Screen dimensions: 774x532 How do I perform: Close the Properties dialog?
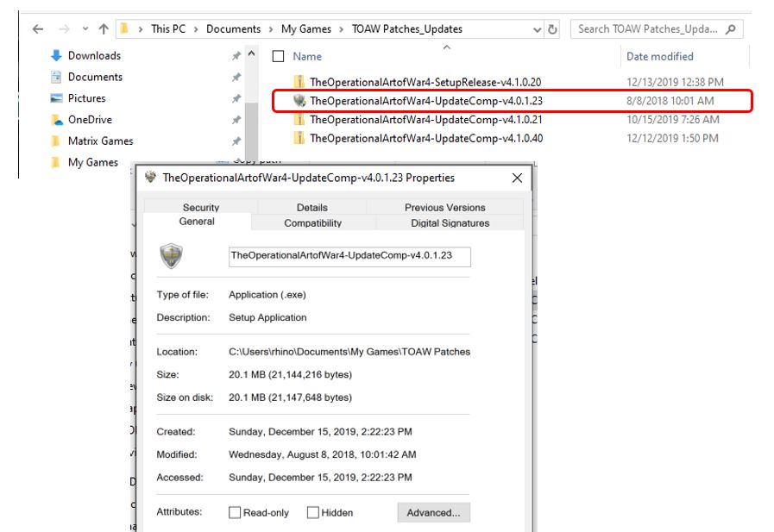(x=517, y=178)
